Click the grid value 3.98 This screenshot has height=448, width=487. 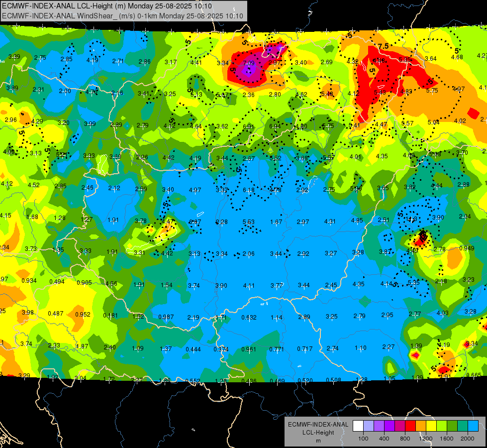coord(27,313)
